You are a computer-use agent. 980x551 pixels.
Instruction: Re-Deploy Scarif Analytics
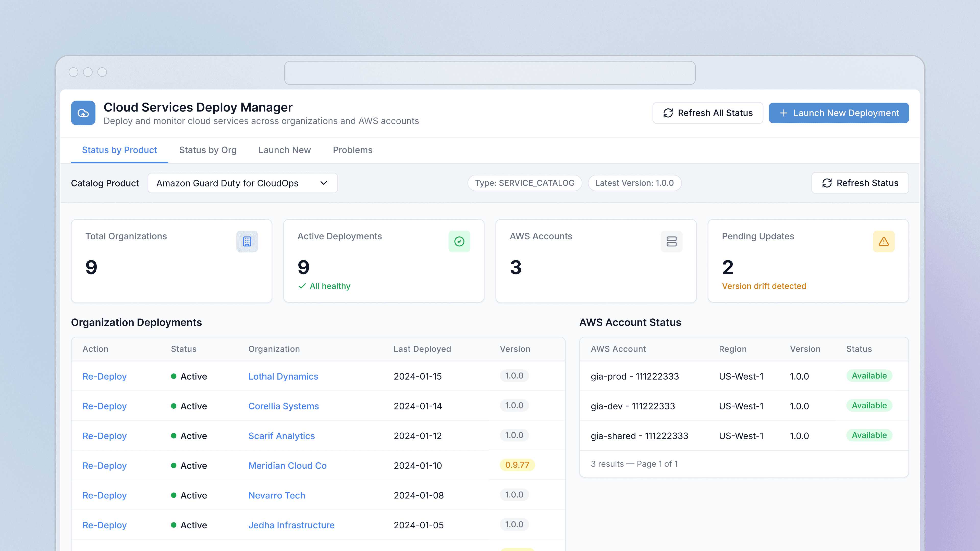click(x=105, y=436)
